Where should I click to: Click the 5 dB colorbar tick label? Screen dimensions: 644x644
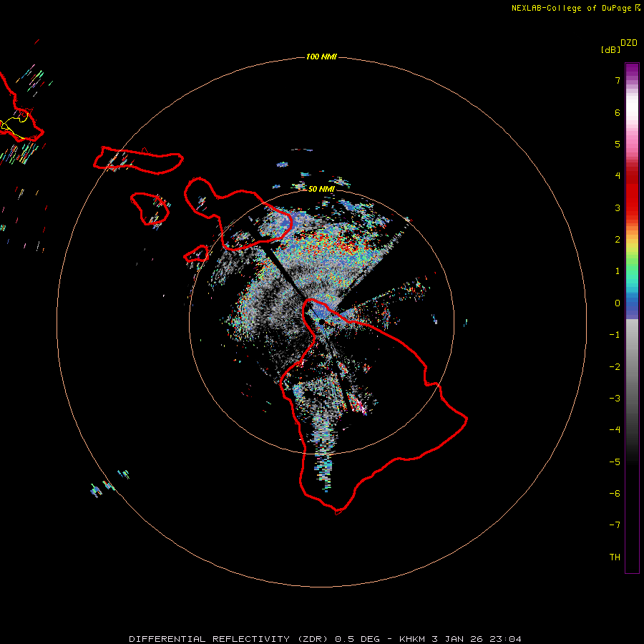pos(618,144)
